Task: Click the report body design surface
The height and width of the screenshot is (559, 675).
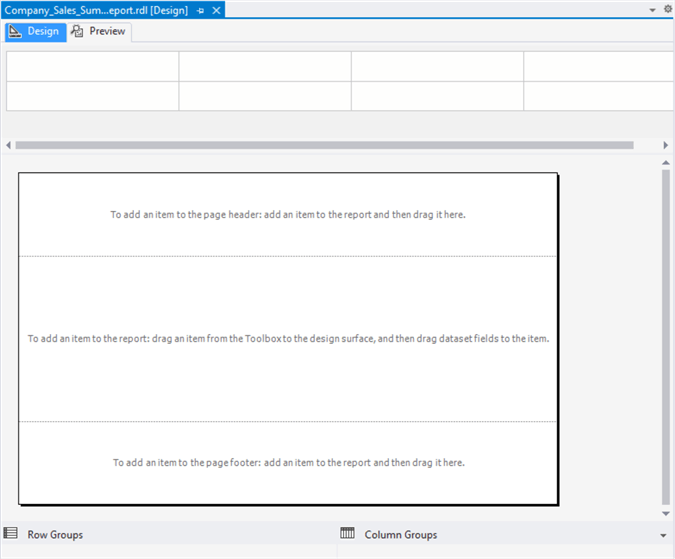Action: [288, 339]
